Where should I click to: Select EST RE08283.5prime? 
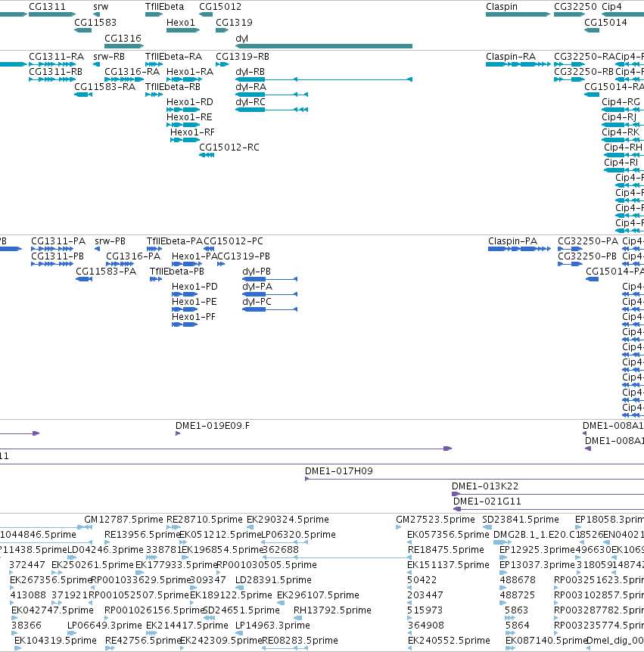(300, 641)
